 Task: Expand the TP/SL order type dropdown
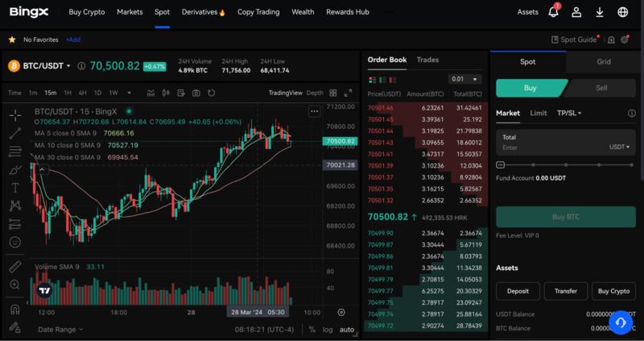pos(569,113)
